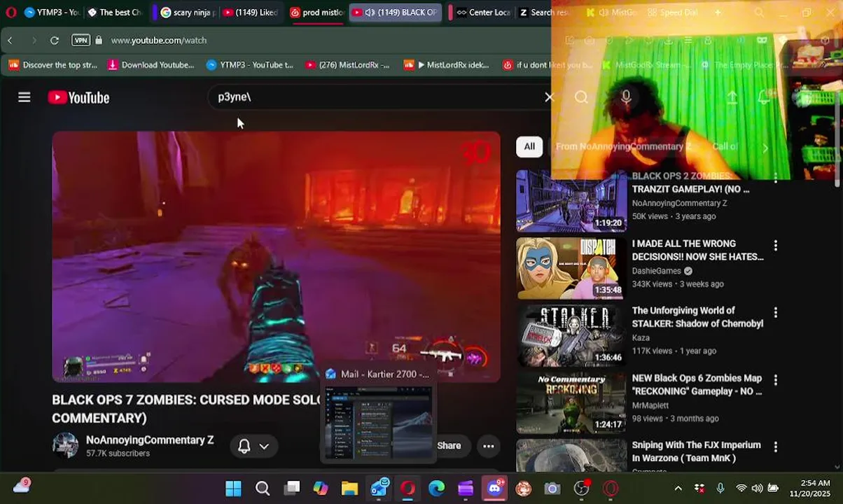Open the volume tray icon
The height and width of the screenshot is (504, 843).
pyautogui.click(x=757, y=488)
